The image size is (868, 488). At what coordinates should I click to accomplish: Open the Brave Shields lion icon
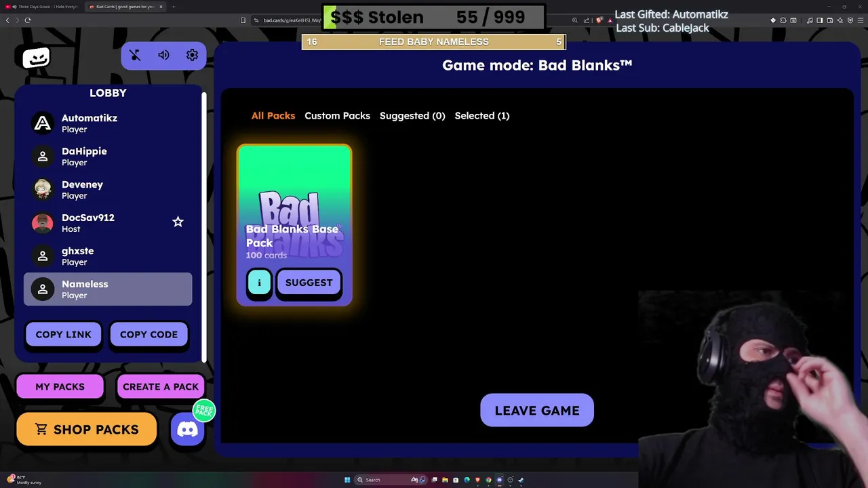pyautogui.click(x=599, y=20)
